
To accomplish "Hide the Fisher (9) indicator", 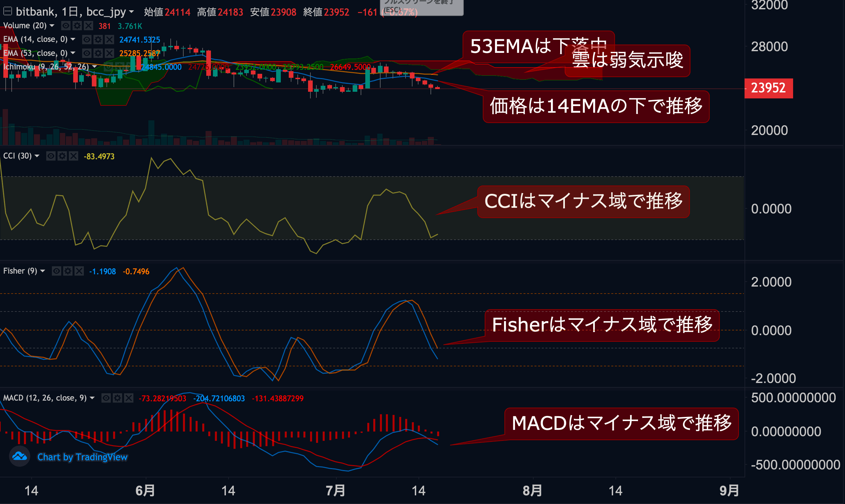I will [56, 271].
